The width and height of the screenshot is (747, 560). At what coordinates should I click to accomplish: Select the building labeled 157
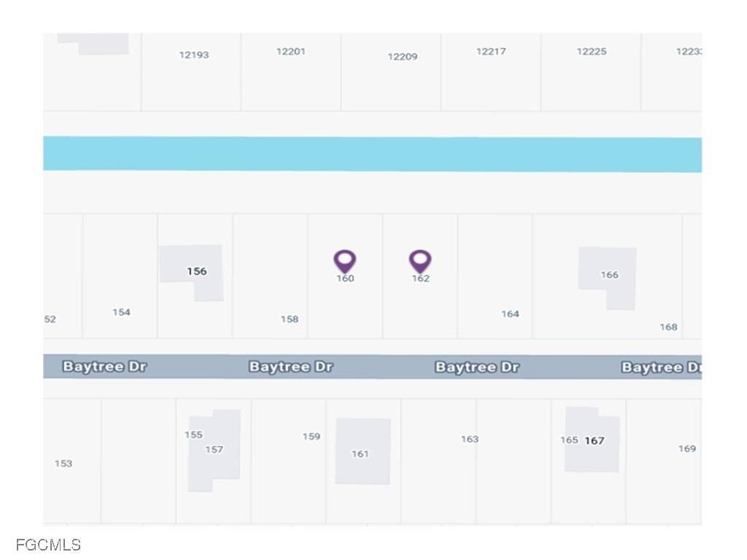tap(214, 451)
